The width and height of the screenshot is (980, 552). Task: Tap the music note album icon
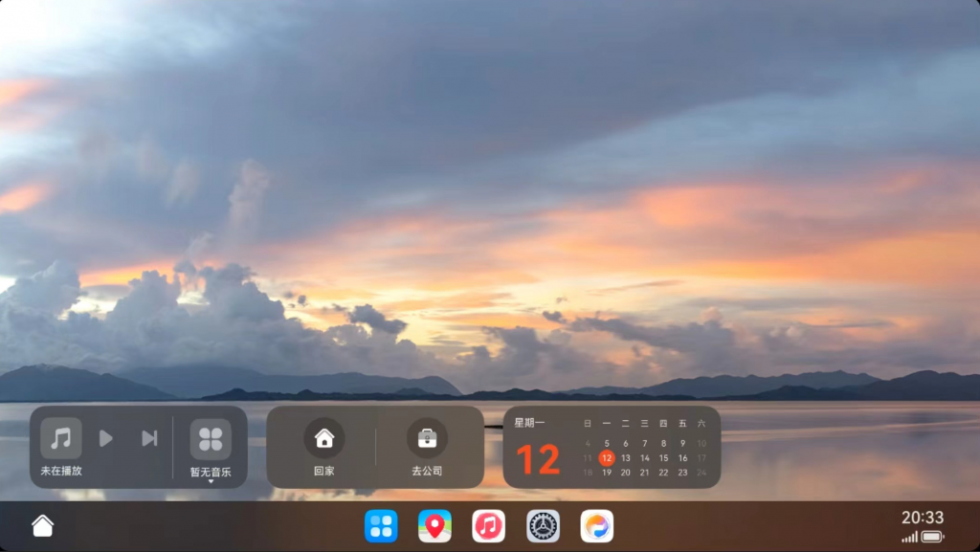[60, 438]
